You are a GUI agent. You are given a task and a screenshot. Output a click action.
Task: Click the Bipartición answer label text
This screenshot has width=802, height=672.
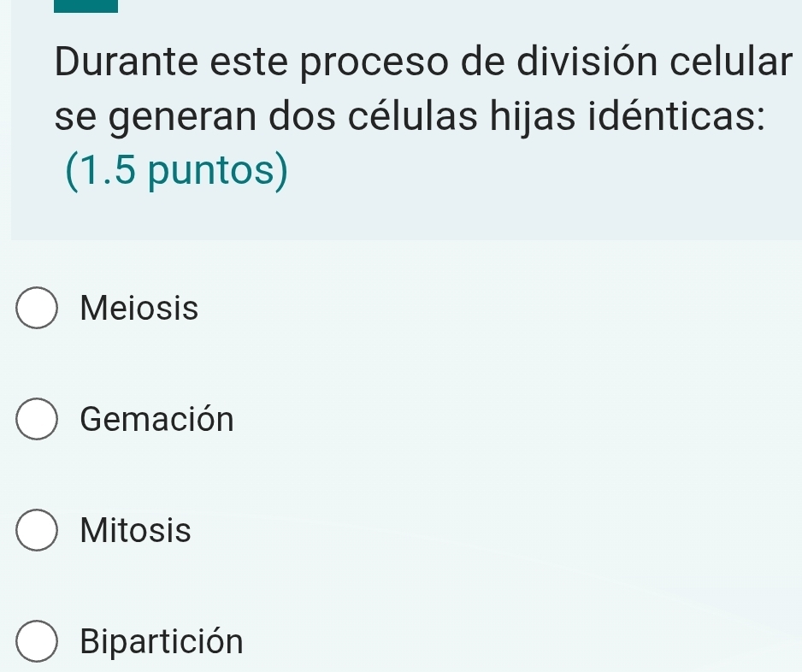point(162,641)
